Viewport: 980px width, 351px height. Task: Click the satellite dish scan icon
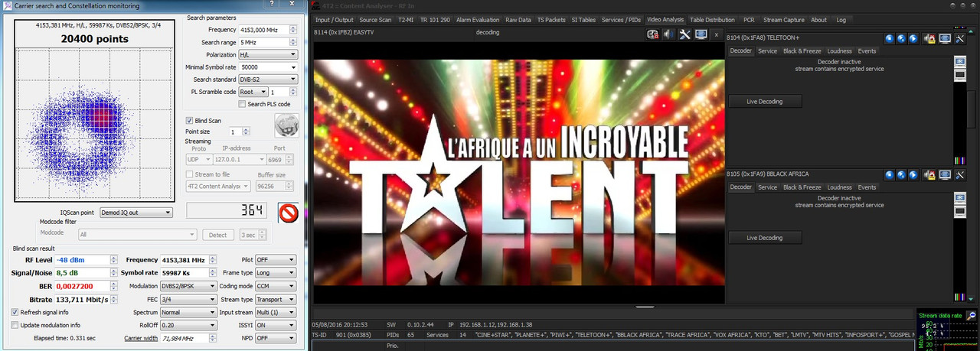286,125
